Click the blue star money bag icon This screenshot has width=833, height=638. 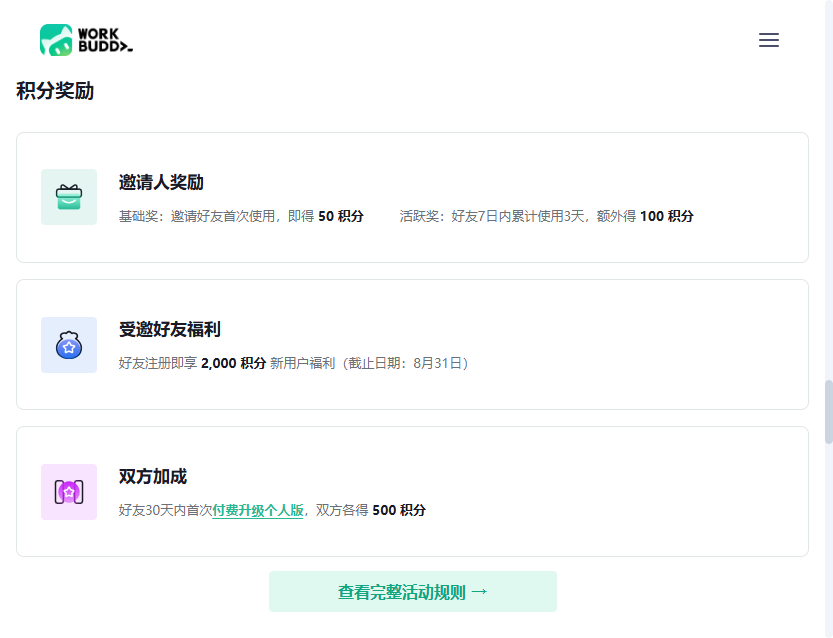tap(69, 345)
